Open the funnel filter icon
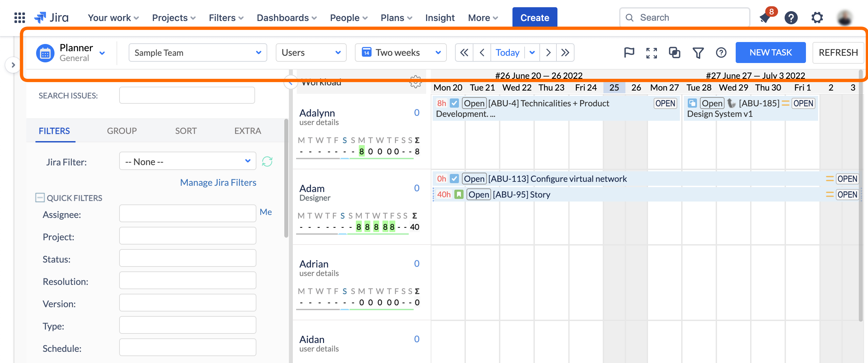 click(x=698, y=53)
